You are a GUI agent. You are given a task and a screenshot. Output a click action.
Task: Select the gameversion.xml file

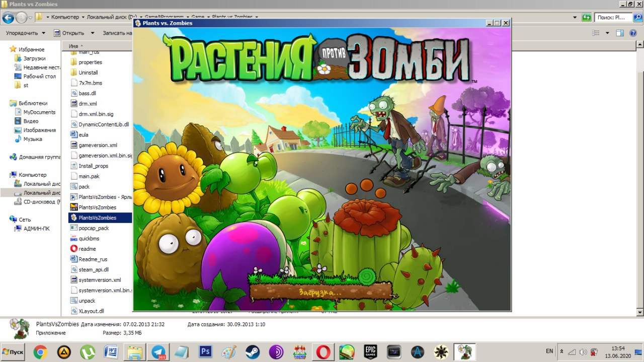click(x=94, y=145)
